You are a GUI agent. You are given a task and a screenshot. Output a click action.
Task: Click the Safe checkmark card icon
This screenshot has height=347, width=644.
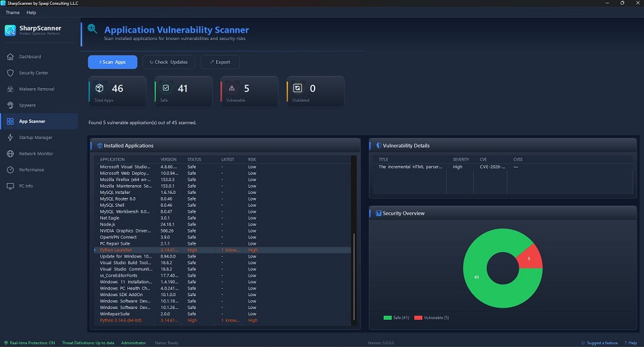coord(165,88)
